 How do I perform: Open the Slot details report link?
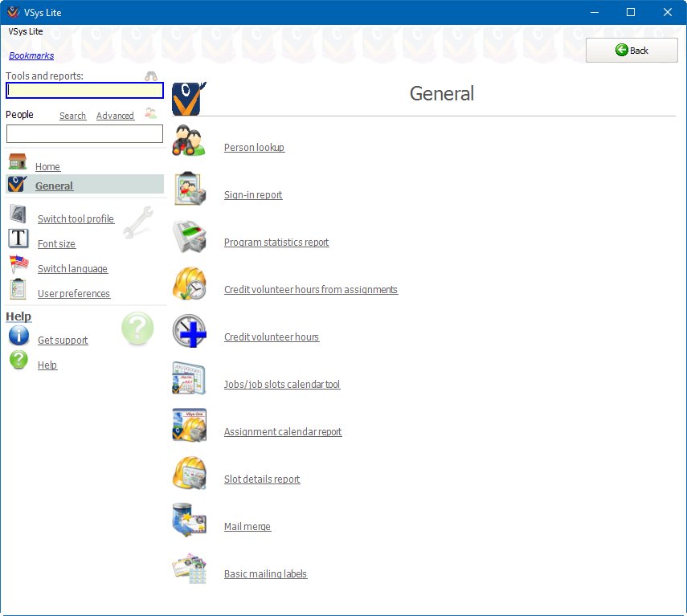click(x=262, y=479)
